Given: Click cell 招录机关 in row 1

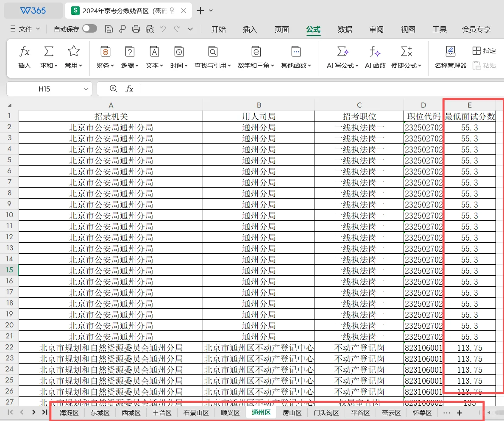Looking at the screenshot, I should (x=111, y=116).
